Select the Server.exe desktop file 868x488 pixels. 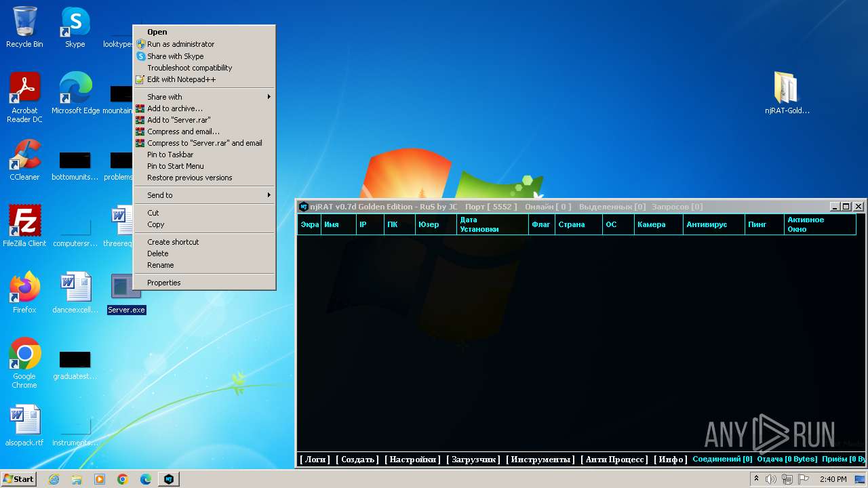pyautogui.click(x=126, y=294)
